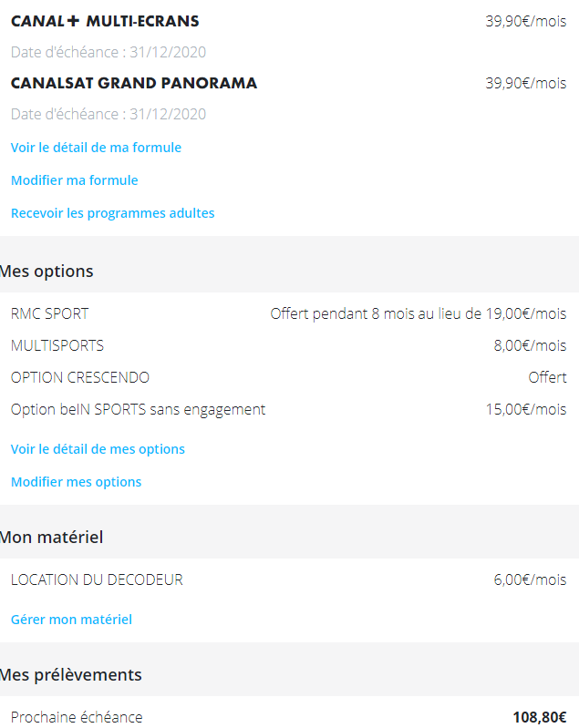The height and width of the screenshot is (728, 579).
Task: Select the MULTISPORTS option row label
Action: click(x=57, y=345)
